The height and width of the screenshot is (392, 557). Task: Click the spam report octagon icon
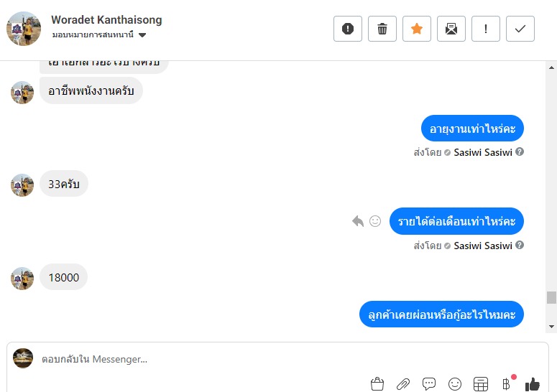(x=348, y=29)
